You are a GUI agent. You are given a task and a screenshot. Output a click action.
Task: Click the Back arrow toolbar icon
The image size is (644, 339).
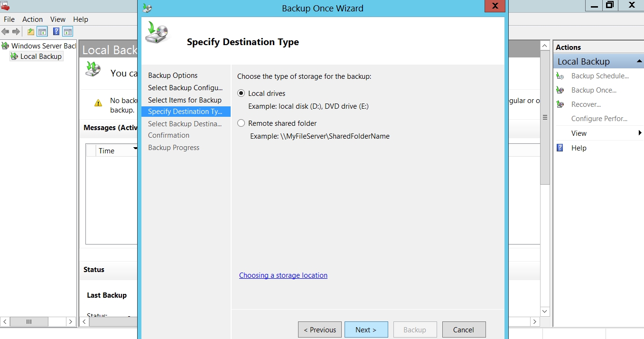click(x=5, y=32)
